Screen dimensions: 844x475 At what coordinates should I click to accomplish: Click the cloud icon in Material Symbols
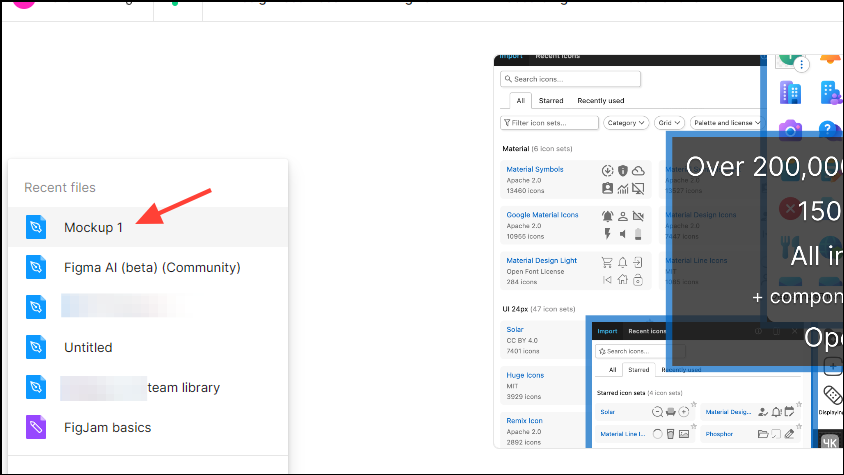(638, 171)
